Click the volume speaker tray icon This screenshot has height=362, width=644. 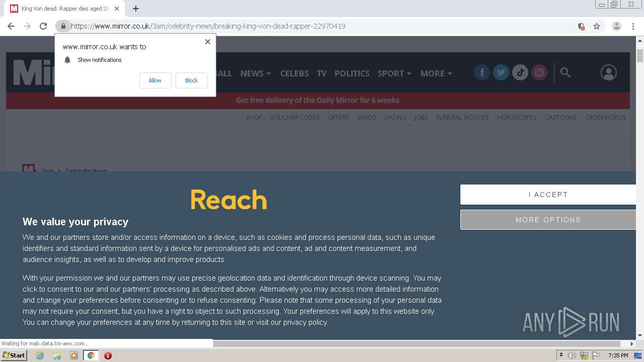tap(572, 355)
